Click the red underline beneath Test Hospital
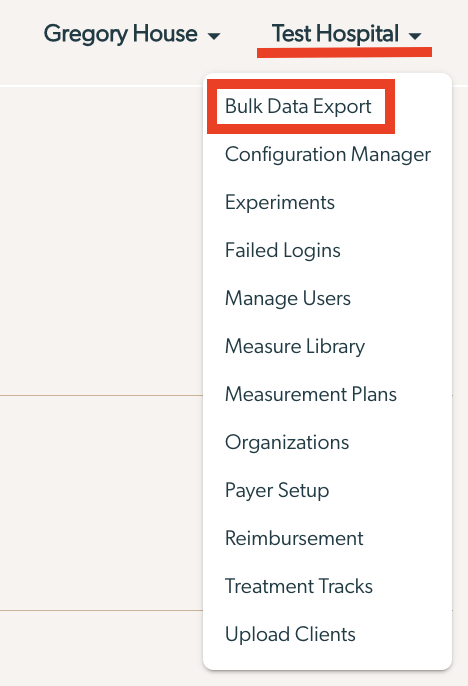This screenshot has width=468, height=686. 344,52
